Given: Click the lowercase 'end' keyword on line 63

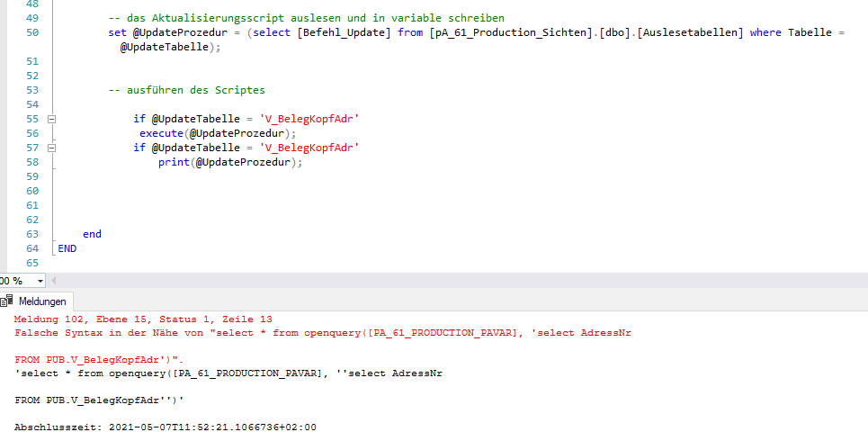Looking at the screenshot, I should point(93,234).
